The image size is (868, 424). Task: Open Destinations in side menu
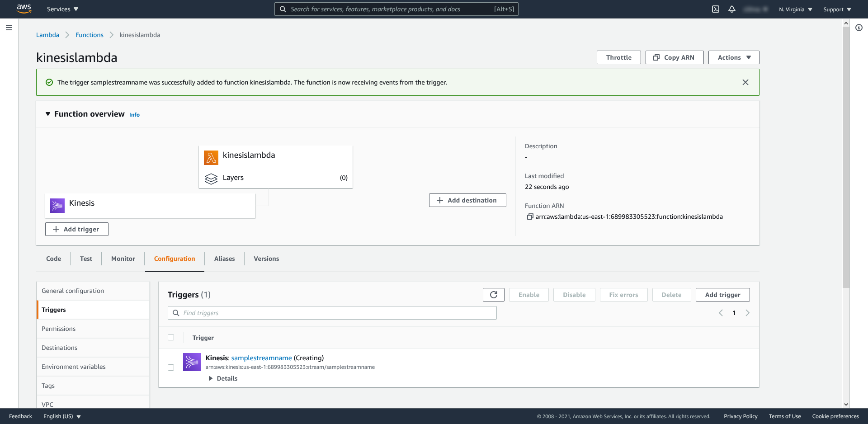tap(93, 348)
